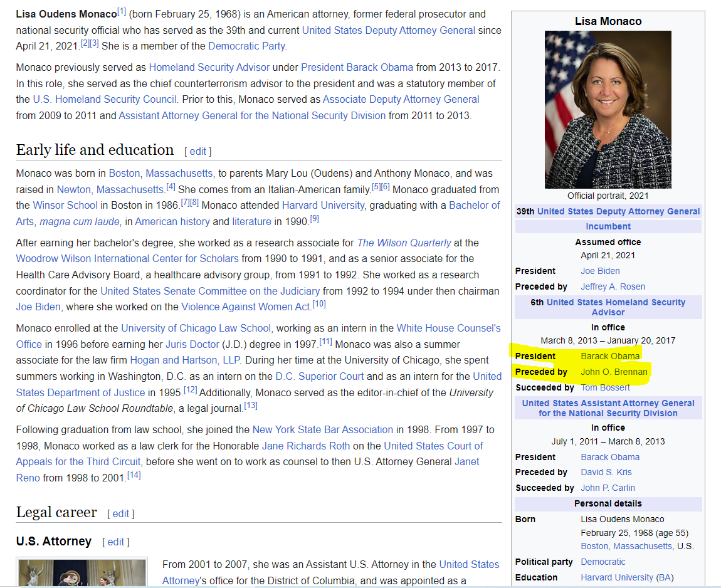The height and width of the screenshot is (588, 721).
Task: Click the courtroom thumbnail in U.S. Attorney section
Action: pos(82,572)
